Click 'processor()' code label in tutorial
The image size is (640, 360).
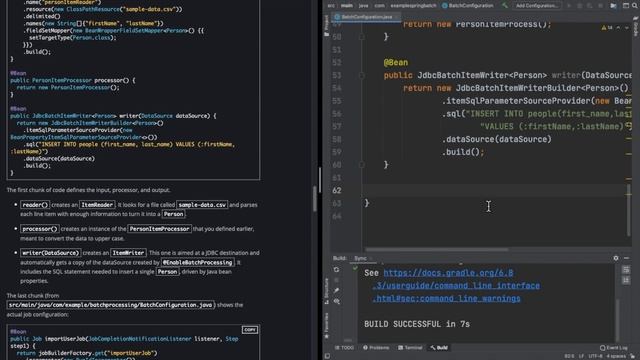[x=40, y=229]
